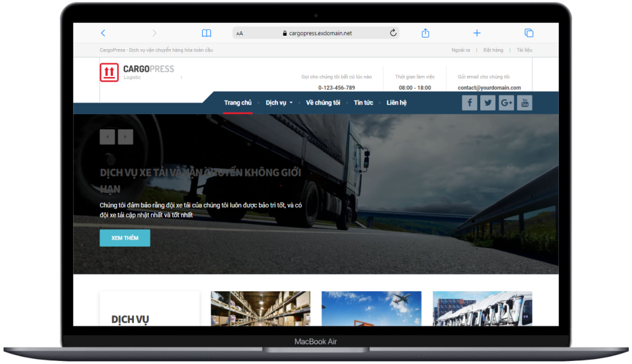Click the CARGOPRESS Logistic wordmark
Screen dimensions: 632x364
(x=149, y=72)
